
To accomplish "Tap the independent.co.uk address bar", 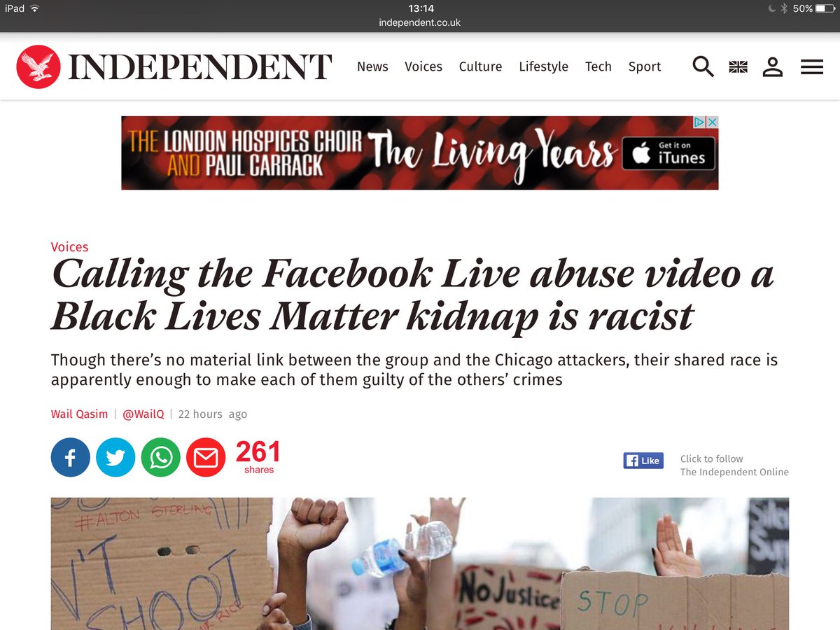I will (x=420, y=22).
